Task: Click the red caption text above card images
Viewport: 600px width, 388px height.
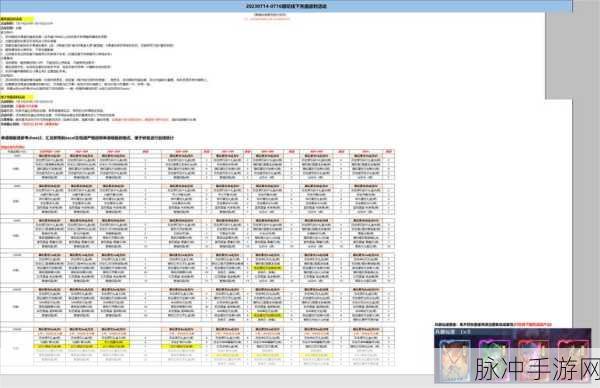Action: [532, 324]
